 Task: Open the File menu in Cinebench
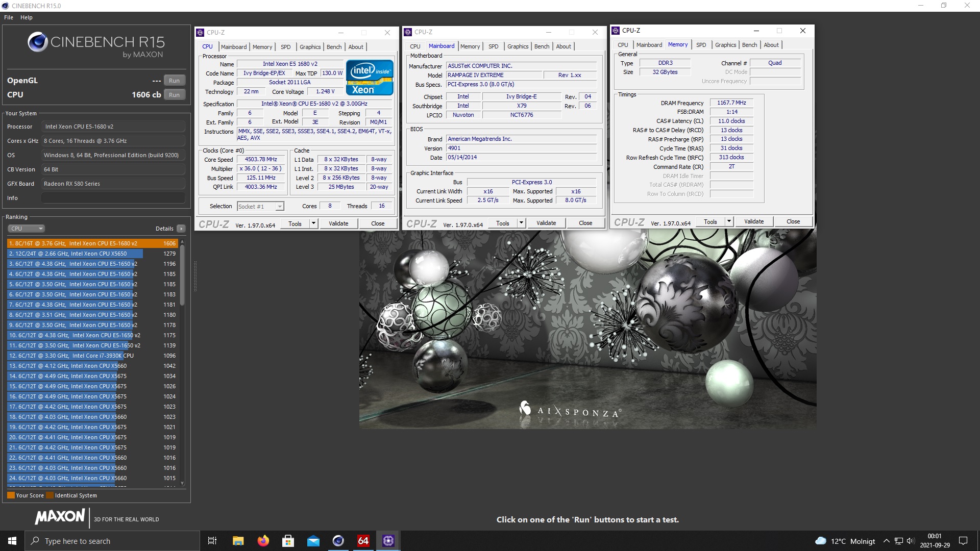[9, 17]
